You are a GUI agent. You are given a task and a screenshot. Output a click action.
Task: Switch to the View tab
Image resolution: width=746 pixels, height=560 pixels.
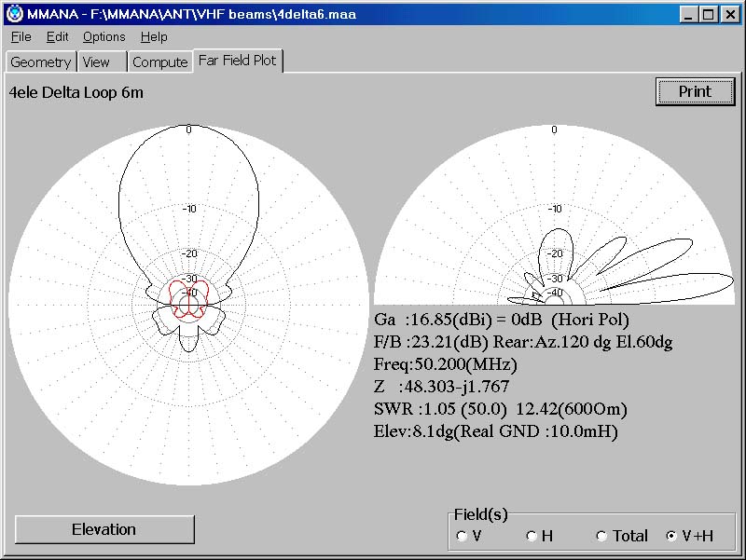(x=96, y=62)
